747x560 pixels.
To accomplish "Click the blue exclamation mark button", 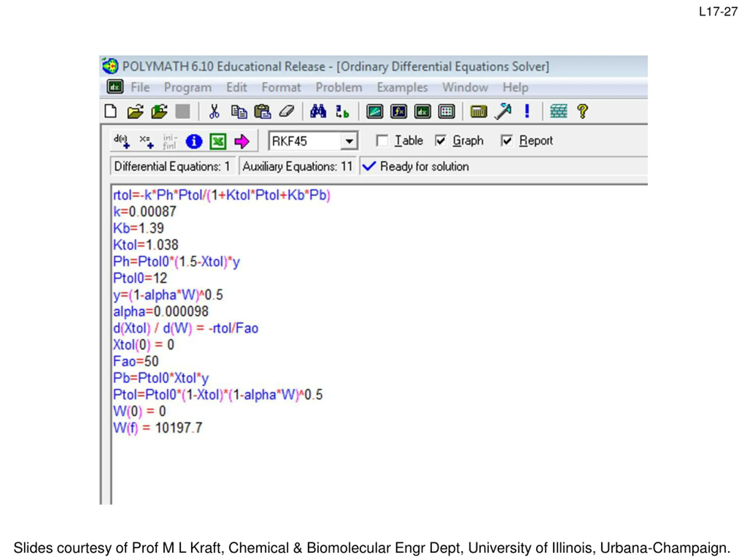I will 527,111.
